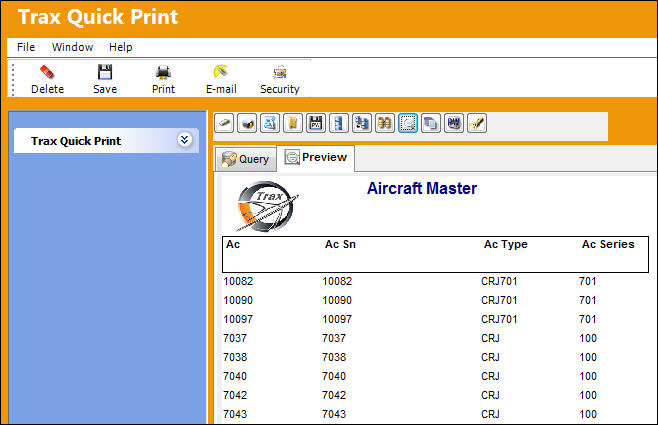Click the E-mail toolbar icon
658x425 pixels.
pos(221,72)
